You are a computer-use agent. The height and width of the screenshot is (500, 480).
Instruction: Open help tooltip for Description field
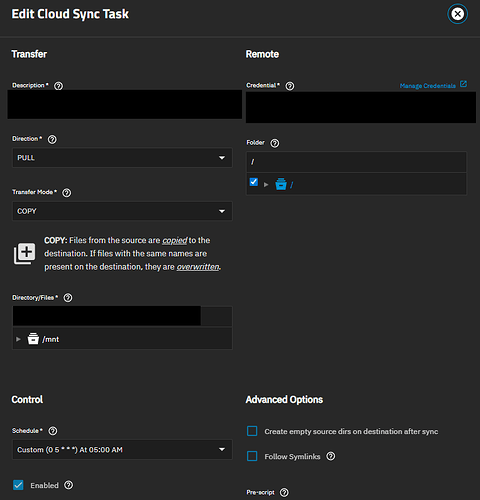[x=58, y=86]
